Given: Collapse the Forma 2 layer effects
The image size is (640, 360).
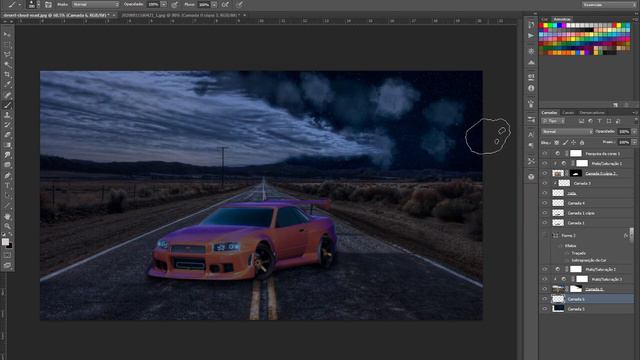Looking at the screenshot, I should (x=631, y=236).
